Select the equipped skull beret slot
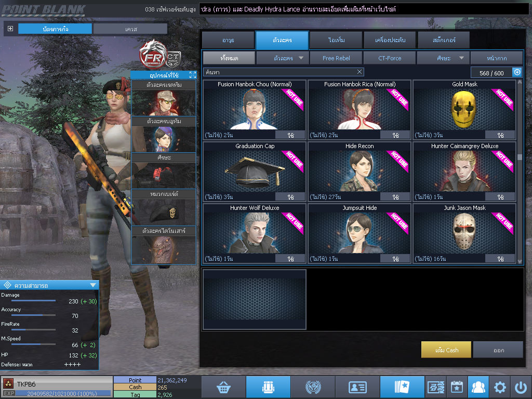This screenshot has height=399, width=532. coord(164,212)
